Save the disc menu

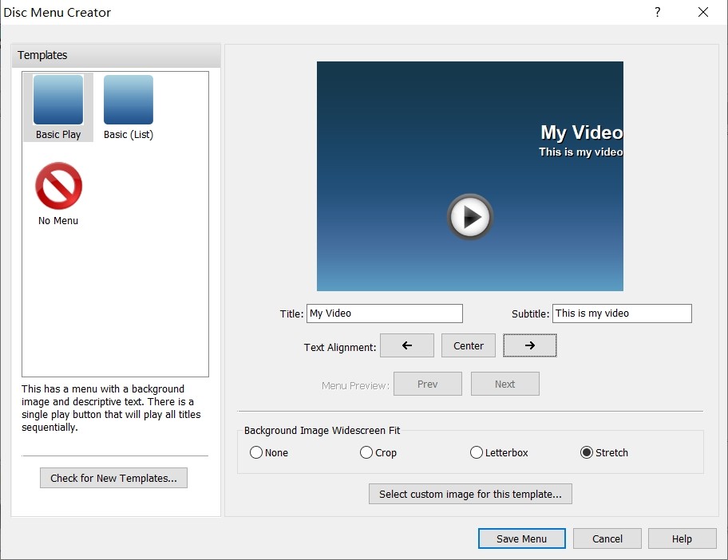(x=521, y=538)
